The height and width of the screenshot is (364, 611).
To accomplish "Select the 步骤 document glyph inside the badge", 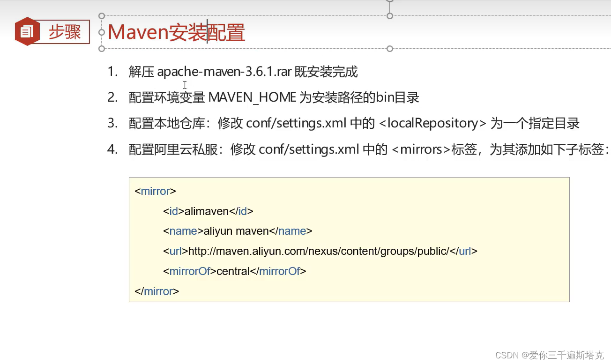I will point(27,31).
